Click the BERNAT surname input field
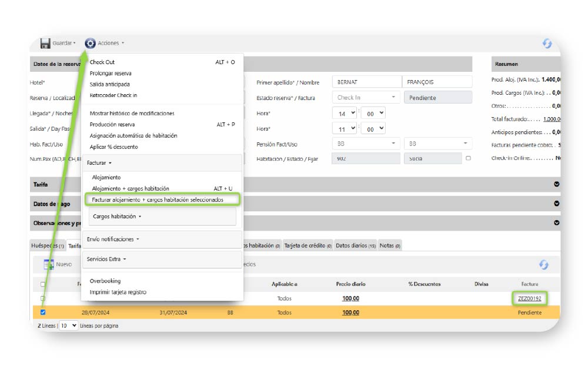 click(x=366, y=82)
